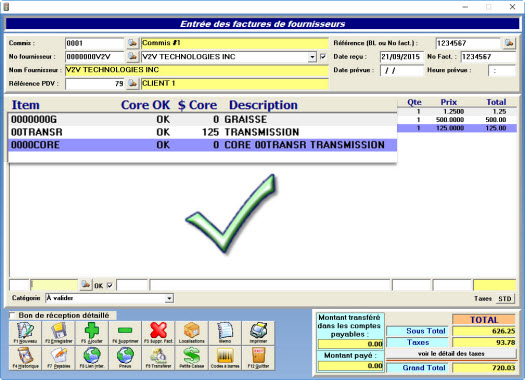Click the Référence field containing 1234567

click(468, 43)
